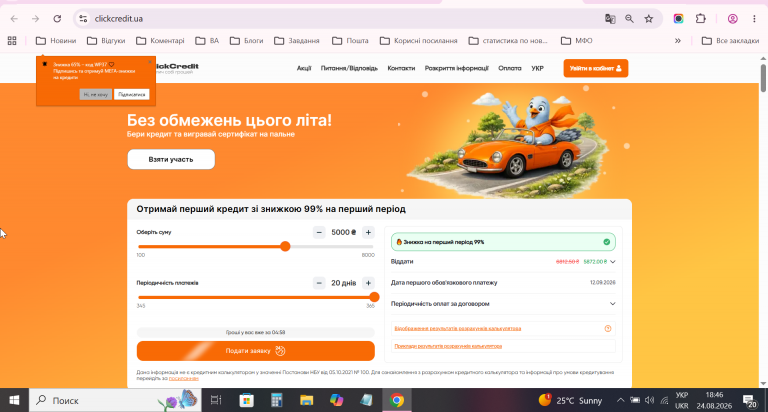Show more bookmarks with double chevron
768x412 pixels.
678,41
